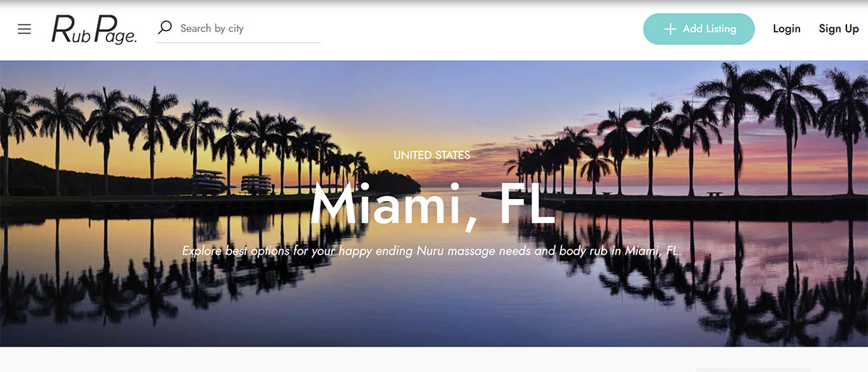The width and height of the screenshot is (868, 372).
Task: Open the Login page
Action: pyautogui.click(x=786, y=29)
